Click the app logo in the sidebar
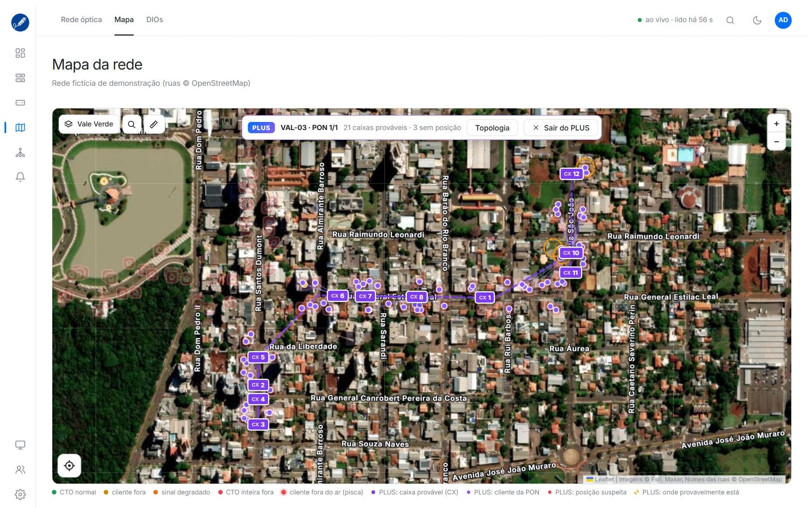The image size is (812, 508). tap(20, 22)
